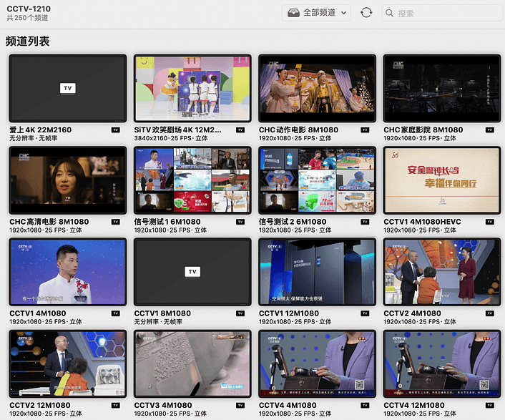Focus the 搜索 search field
The image size is (505, 420).
[x=443, y=13]
